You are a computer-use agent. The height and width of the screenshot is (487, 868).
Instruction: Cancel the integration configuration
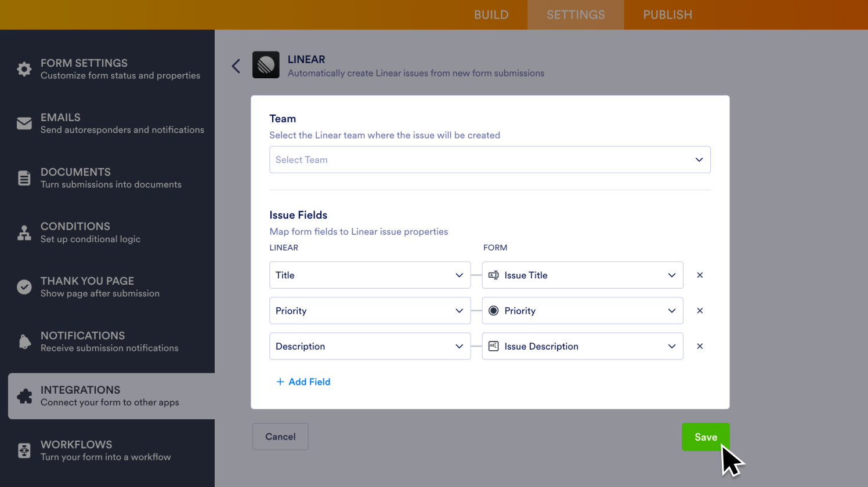[x=280, y=437]
